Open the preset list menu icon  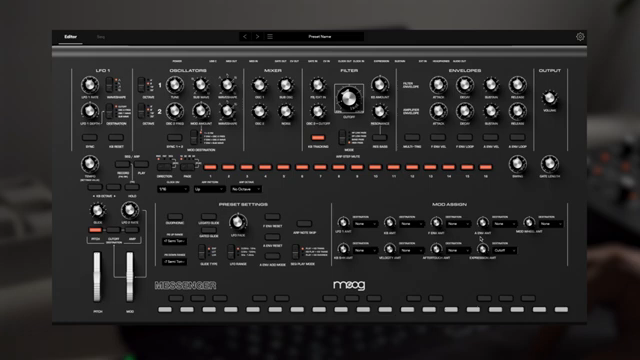point(270,37)
